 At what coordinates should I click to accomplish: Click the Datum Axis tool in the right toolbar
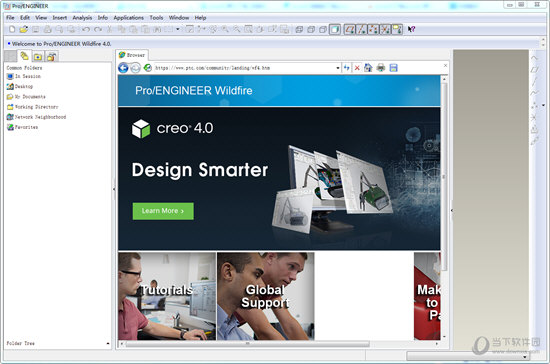(x=534, y=81)
